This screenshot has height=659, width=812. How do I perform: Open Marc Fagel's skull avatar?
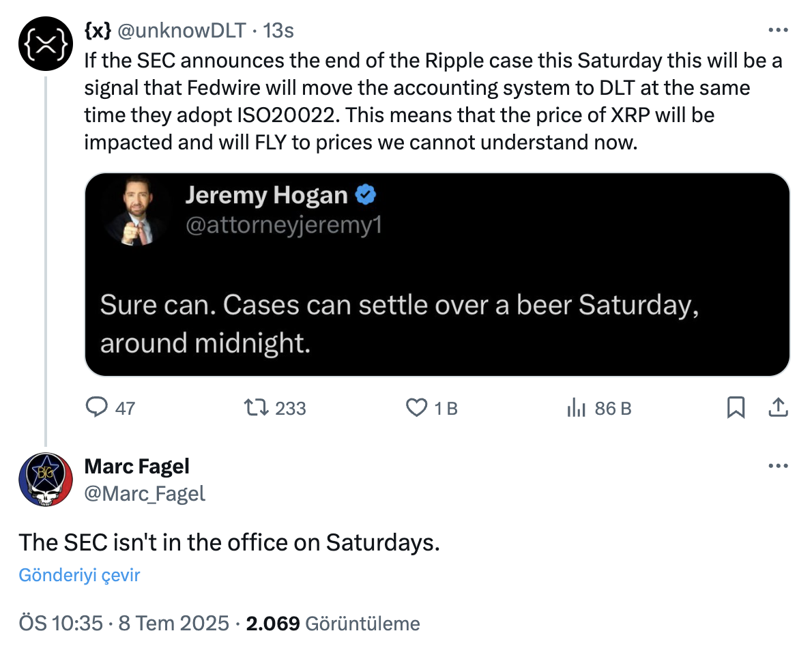click(45, 480)
